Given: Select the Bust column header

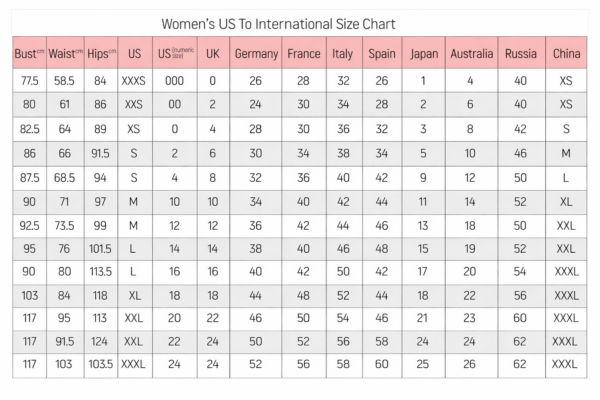Looking at the screenshot, I should (28, 54).
